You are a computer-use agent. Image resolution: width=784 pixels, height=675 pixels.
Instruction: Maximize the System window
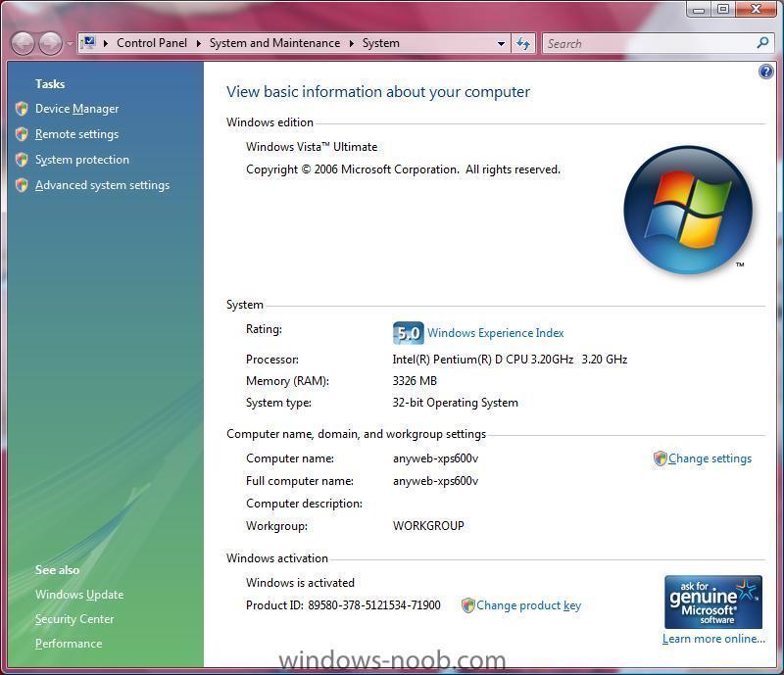723,9
